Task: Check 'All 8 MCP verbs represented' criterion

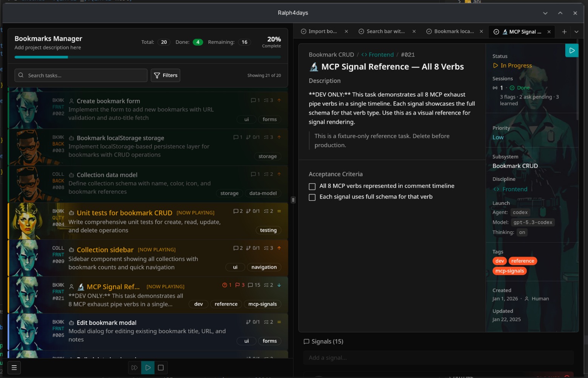Action: pos(312,186)
